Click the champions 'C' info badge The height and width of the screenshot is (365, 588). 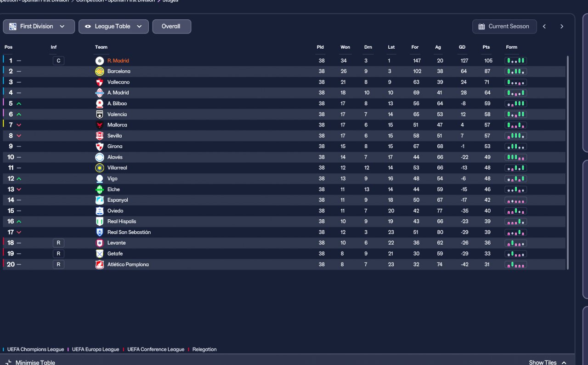pyautogui.click(x=58, y=61)
